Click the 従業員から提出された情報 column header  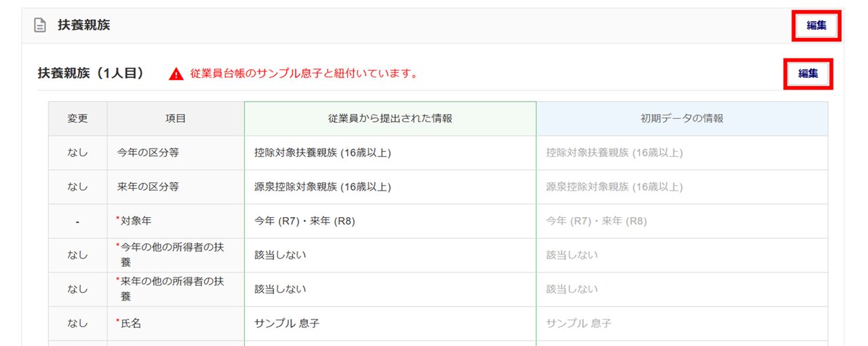point(390,118)
